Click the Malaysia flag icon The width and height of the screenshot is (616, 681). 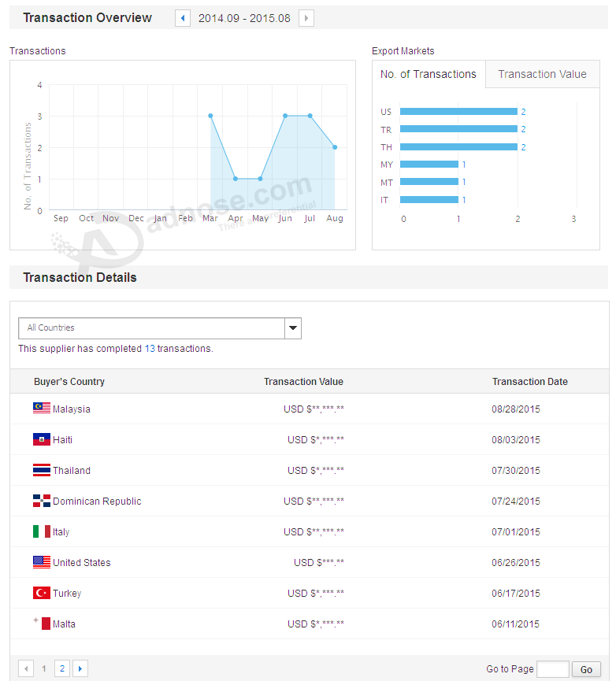(42, 408)
